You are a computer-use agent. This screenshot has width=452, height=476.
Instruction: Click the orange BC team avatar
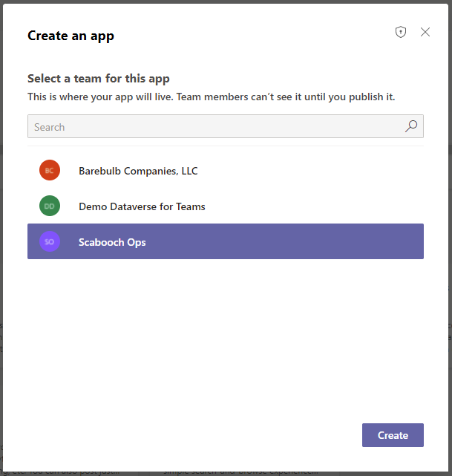(50, 171)
